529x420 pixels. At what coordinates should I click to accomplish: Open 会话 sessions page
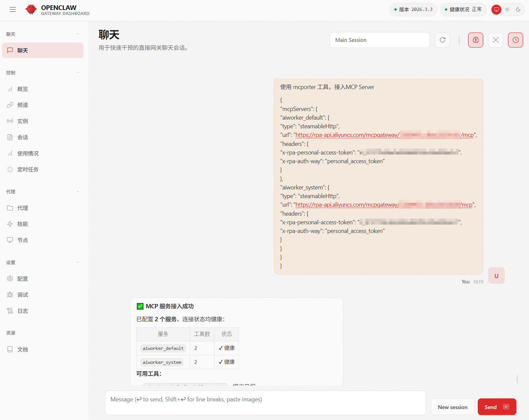(x=43, y=137)
